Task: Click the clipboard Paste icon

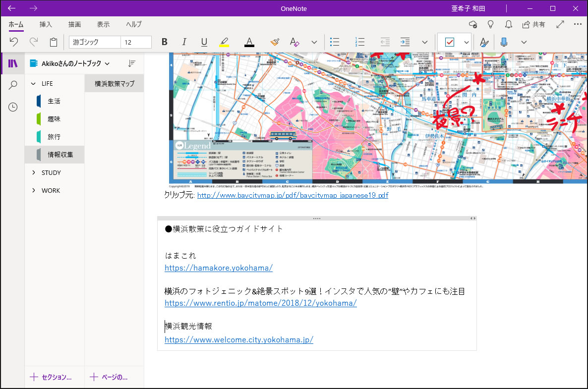Action: pyautogui.click(x=54, y=42)
